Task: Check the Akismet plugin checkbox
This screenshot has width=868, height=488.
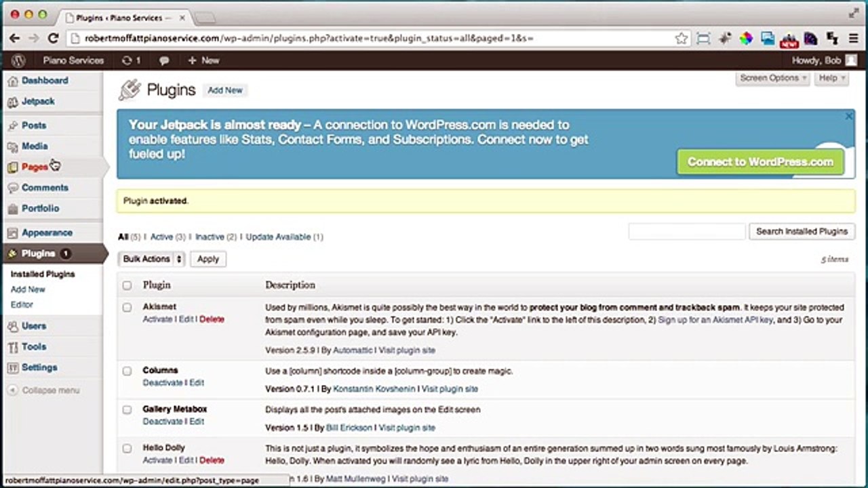Action: (x=127, y=307)
